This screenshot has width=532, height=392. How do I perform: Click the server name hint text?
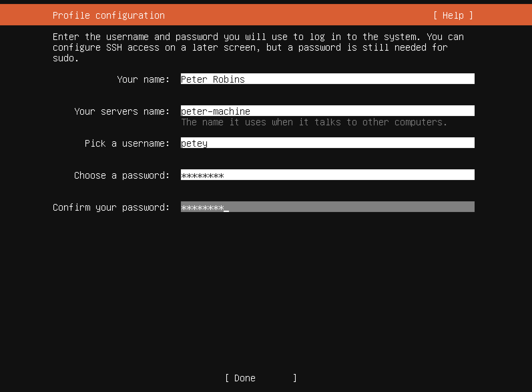point(314,122)
